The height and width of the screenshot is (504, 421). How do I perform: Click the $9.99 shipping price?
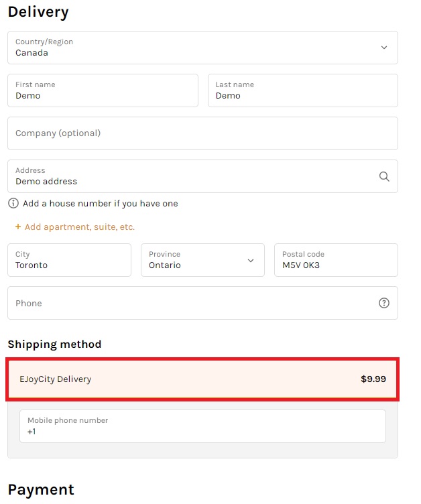point(373,379)
